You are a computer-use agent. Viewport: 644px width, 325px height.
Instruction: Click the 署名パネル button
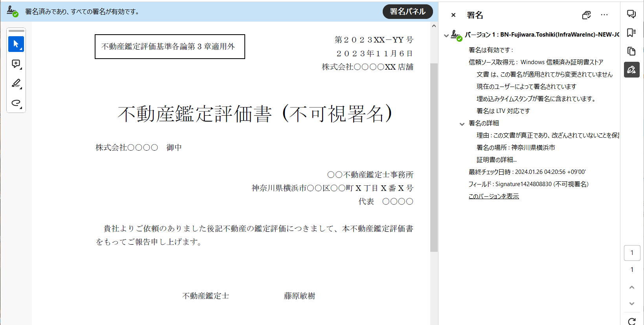tap(407, 12)
